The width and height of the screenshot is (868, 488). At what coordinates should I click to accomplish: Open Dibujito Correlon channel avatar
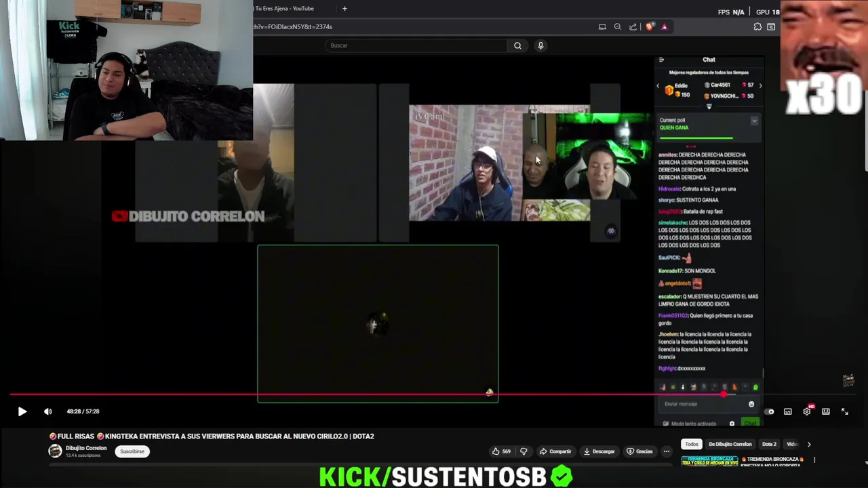55,451
